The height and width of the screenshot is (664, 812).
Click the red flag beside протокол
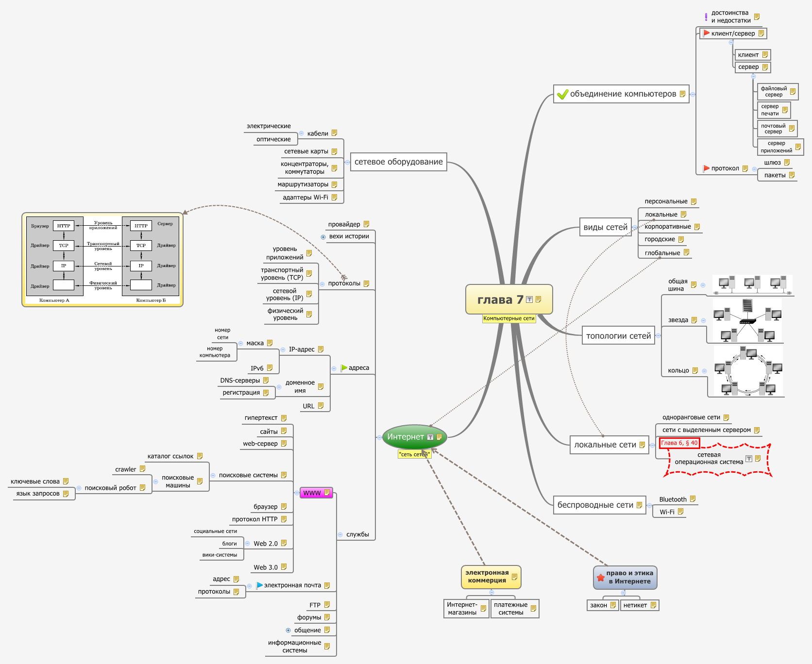click(706, 168)
